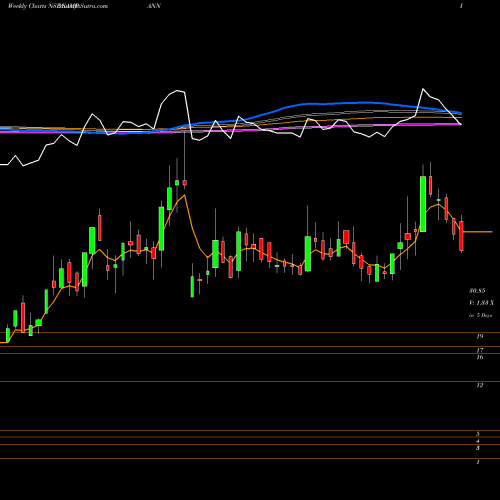The image size is (500, 500).
Task: Click the 'ANN' ticker label at top
Action: point(154,6)
